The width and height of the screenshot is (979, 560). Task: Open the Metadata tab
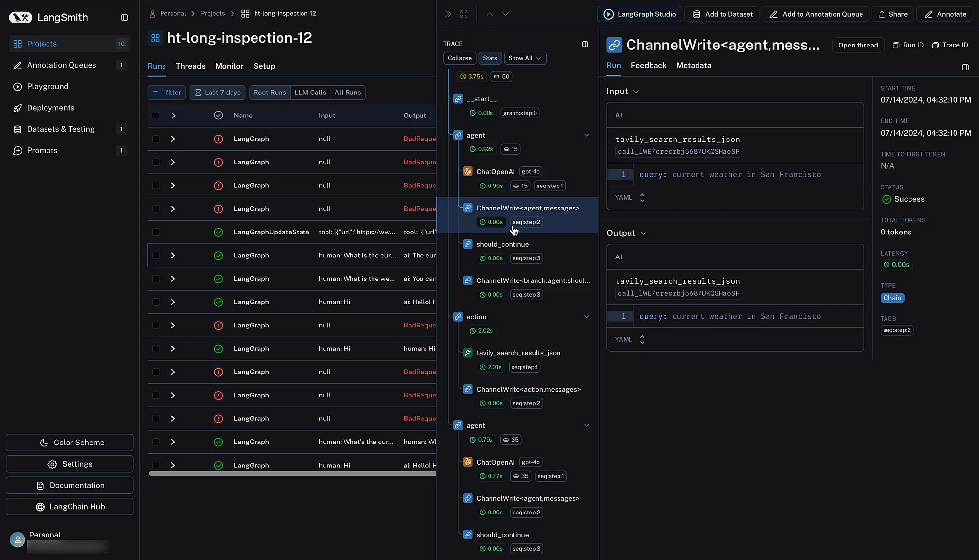coord(694,66)
